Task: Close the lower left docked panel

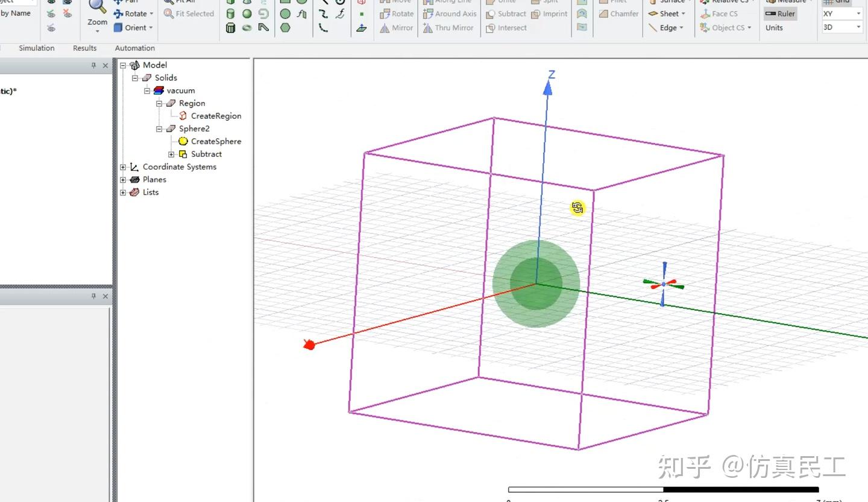Action: 105,296
